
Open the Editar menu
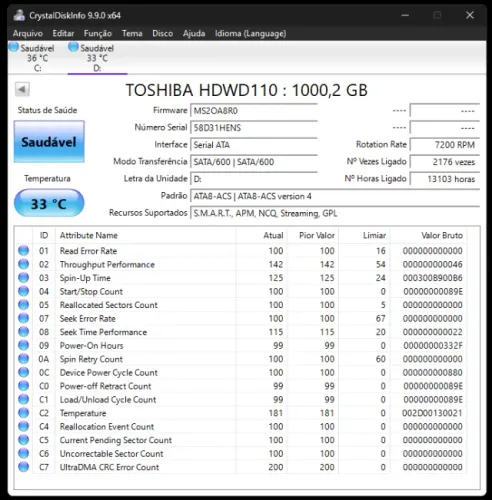pos(63,33)
